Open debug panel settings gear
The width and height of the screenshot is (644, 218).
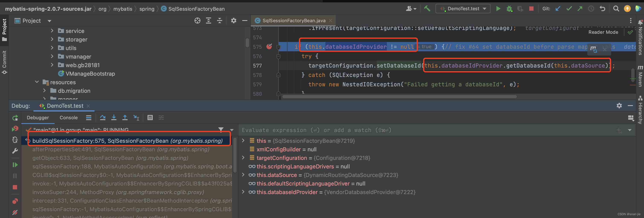click(x=619, y=106)
